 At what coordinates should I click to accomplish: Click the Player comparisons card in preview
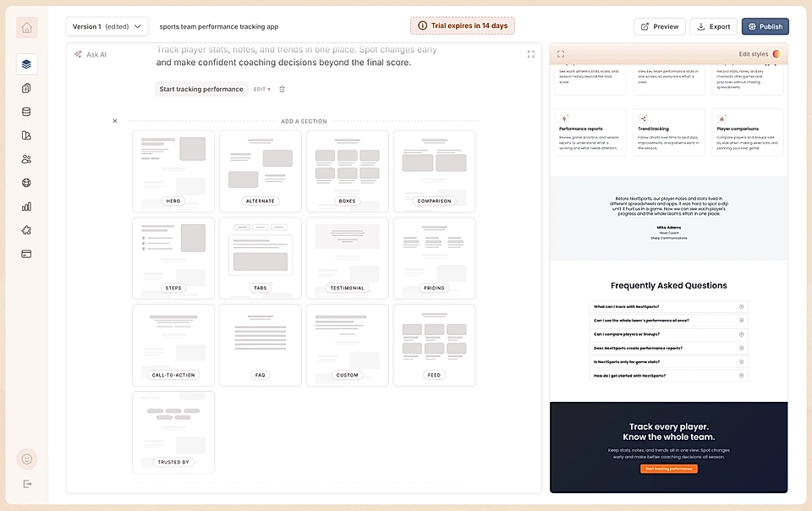coord(747,132)
